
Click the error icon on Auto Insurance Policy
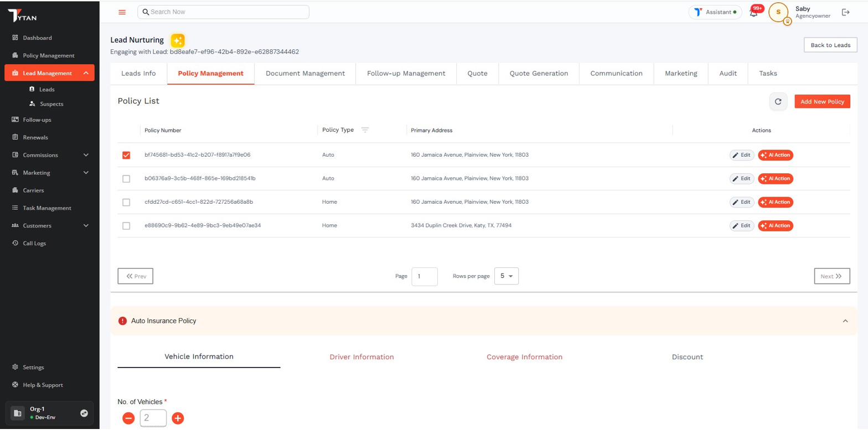[122, 321]
